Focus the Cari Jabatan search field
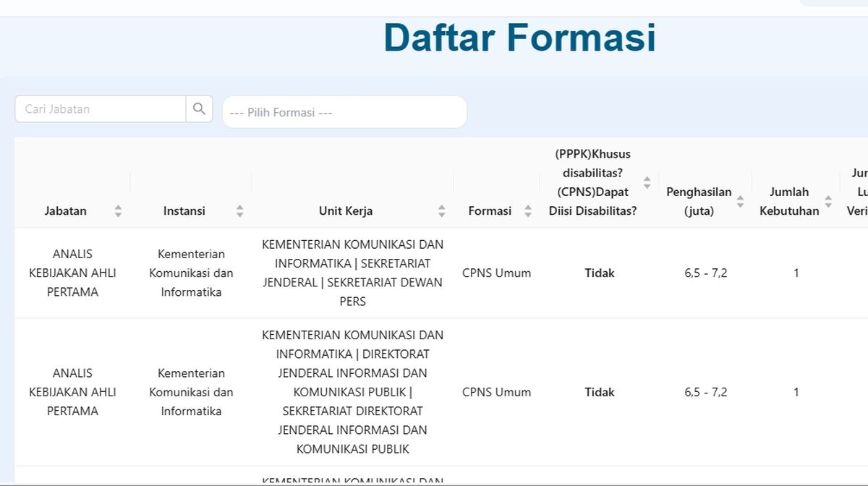Screen dimensions: 868x486 pos(101,109)
